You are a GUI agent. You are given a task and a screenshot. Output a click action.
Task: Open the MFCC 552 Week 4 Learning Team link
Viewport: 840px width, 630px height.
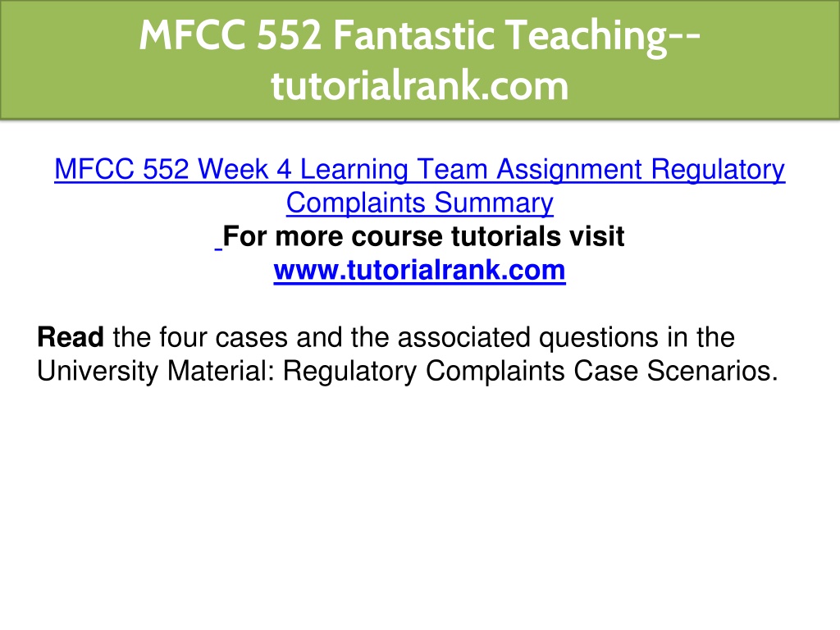coord(419,169)
